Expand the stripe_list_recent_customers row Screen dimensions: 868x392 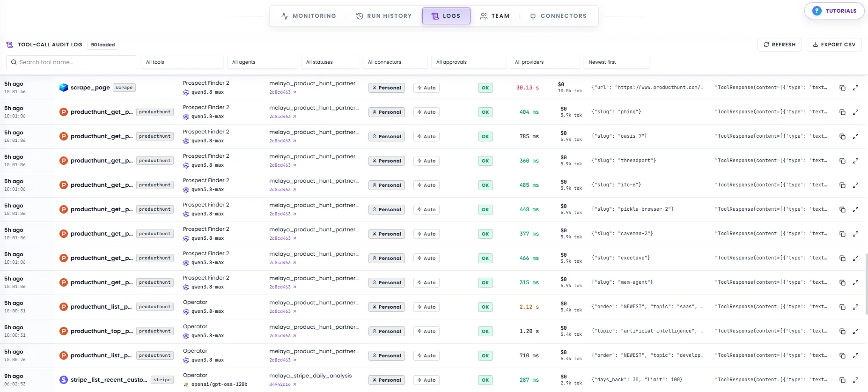(x=855, y=380)
